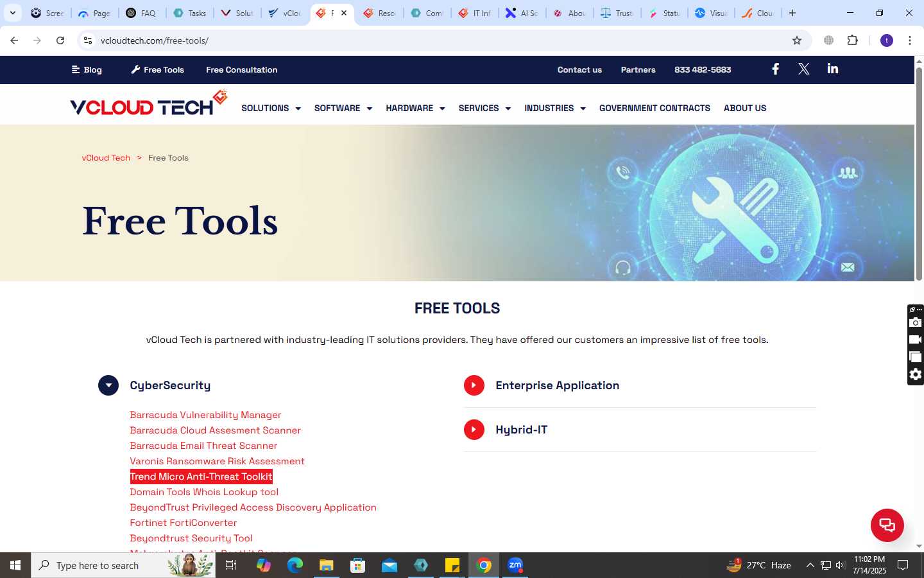Open Task View on taskbar
The height and width of the screenshot is (578, 924).
click(231, 565)
